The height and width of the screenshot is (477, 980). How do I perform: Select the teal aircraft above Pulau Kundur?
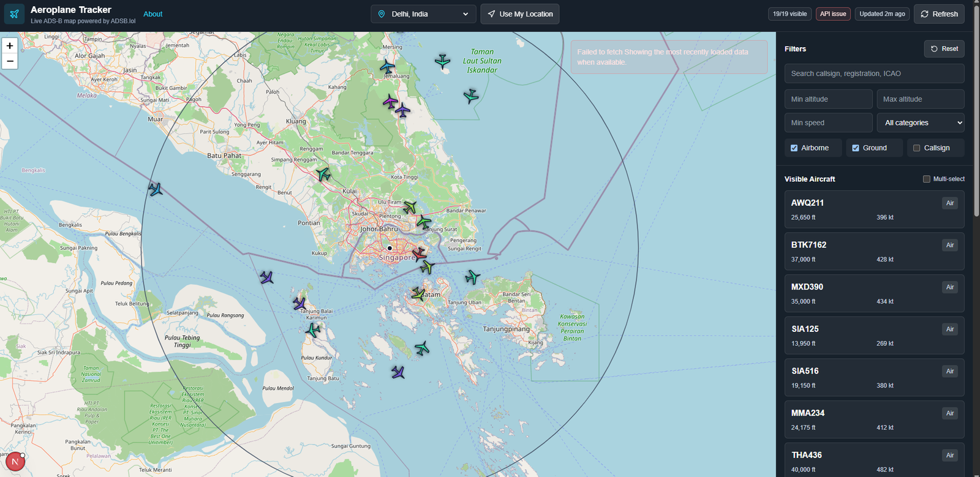(313, 331)
